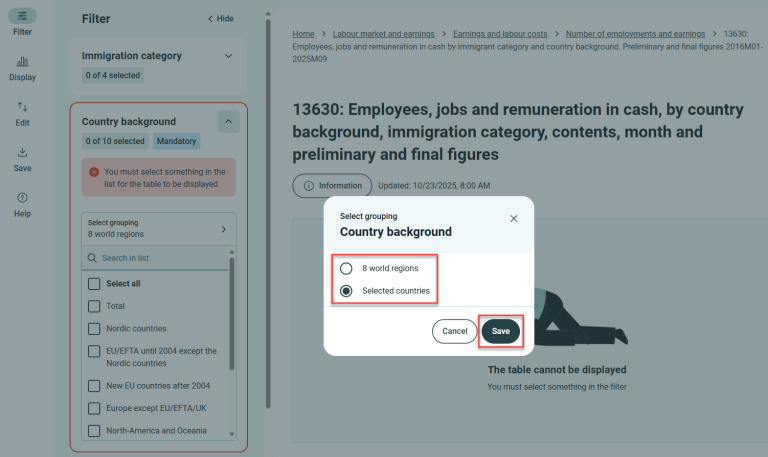This screenshot has width=768, height=457.
Task: Open Labour market and earnings breadcrumb
Action: tap(384, 34)
